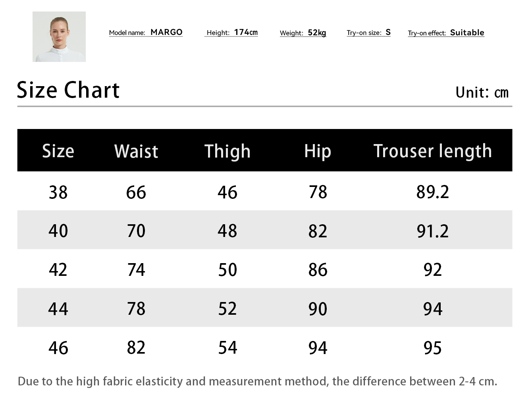Click the Size Chart heading
532x410 pixels.
tap(68, 90)
